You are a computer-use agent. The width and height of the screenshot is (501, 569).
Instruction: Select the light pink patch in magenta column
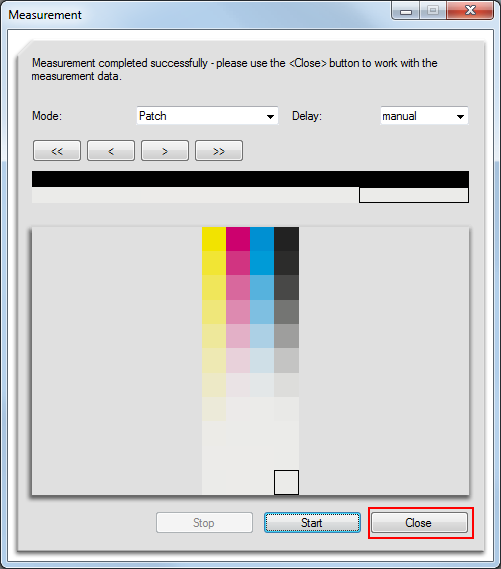[238, 336]
